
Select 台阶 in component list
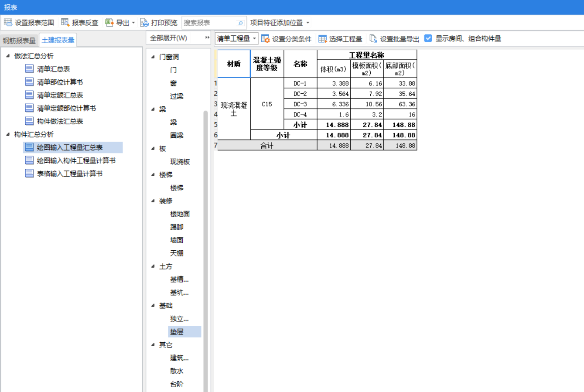pos(177,384)
